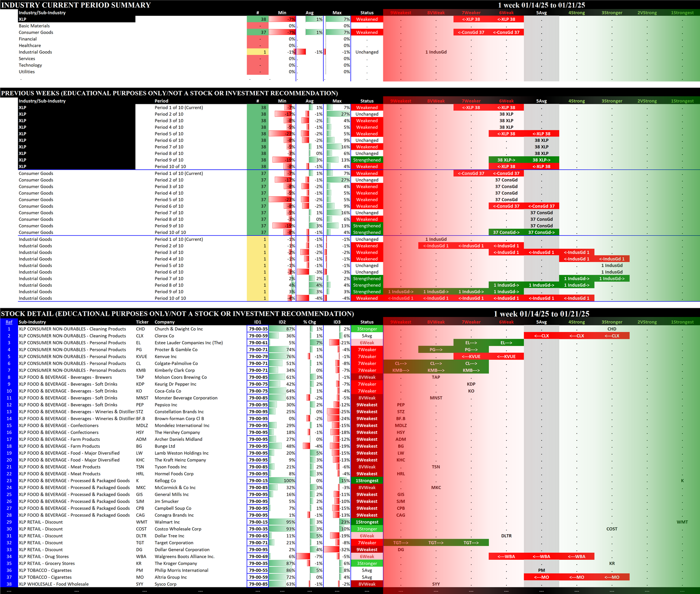Select ticker cell WMT for Walmart
This screenshot has width=700, height=594.
[141, 522]
